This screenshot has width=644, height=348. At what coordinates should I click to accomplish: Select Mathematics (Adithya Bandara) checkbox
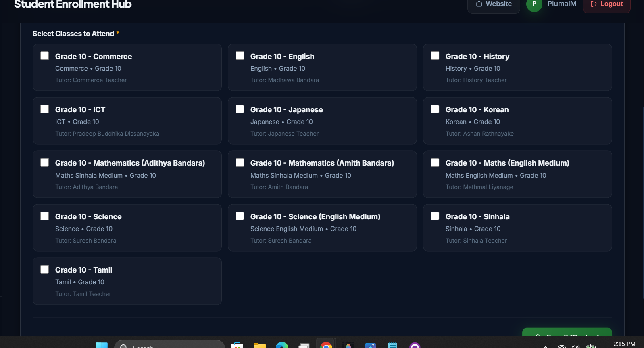pyautogui.click(x=45, y=162)
